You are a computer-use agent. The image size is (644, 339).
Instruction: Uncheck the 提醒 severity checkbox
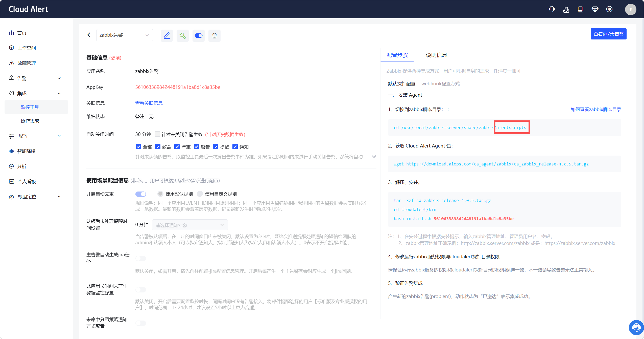tap(216, 147)
